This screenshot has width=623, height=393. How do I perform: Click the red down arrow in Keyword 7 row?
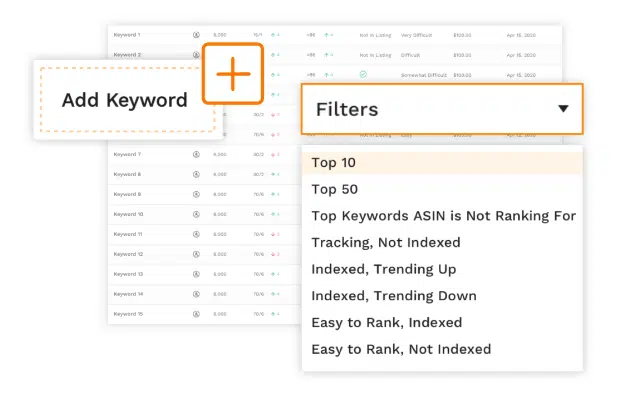pyautogui.click(x=273, y=155)
